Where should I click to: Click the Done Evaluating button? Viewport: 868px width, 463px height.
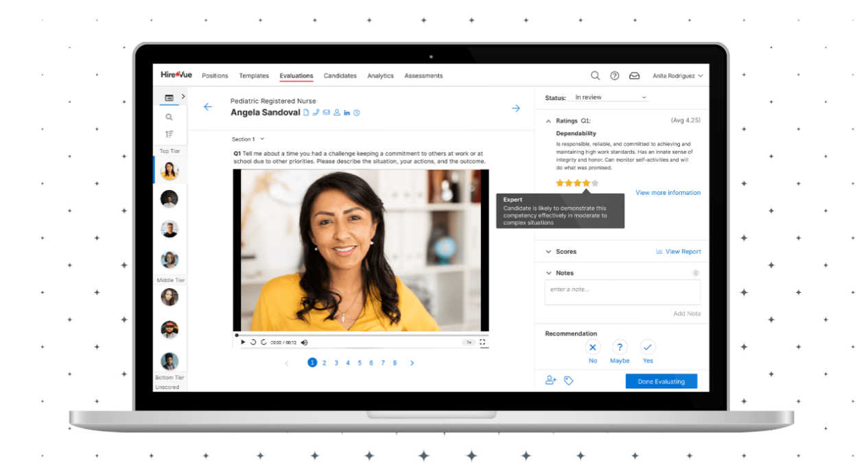point(661,381)
